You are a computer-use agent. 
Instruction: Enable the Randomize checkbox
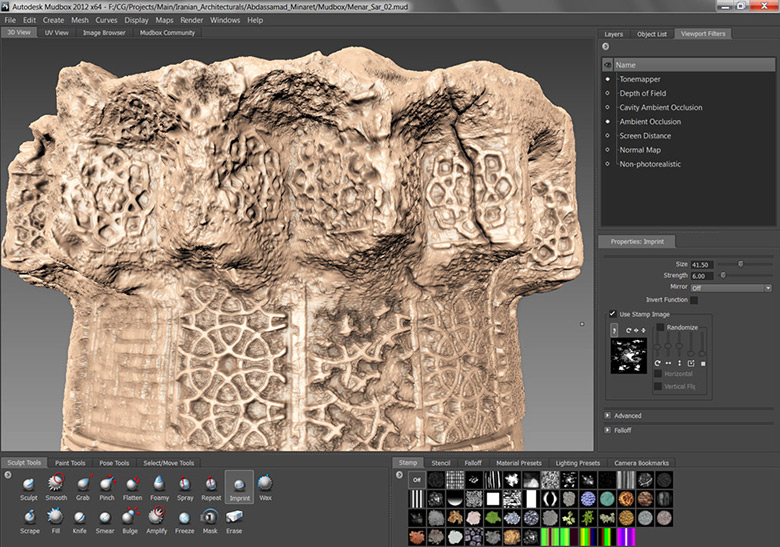click(x=659, y=327)
